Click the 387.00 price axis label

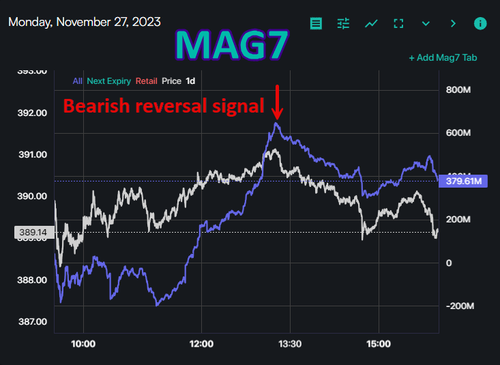32,322
